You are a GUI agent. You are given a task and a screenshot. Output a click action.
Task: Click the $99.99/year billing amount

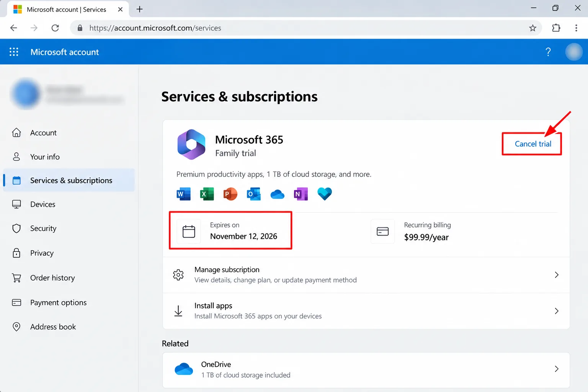[x=426, y=237]
